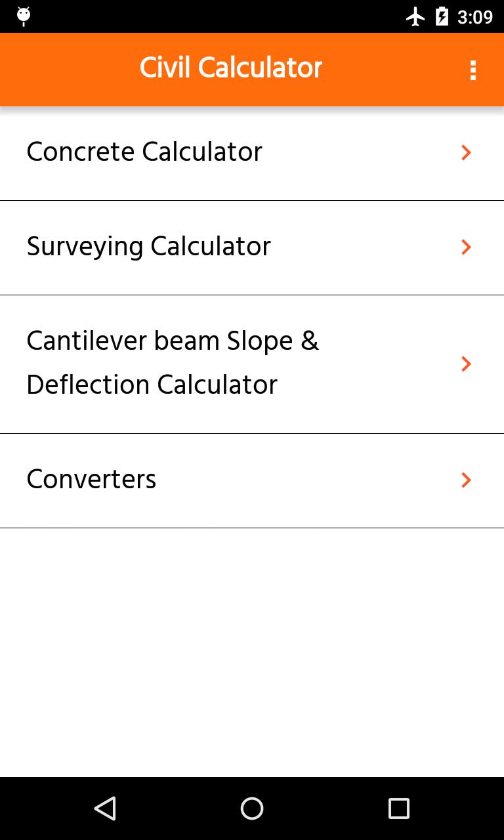Open the overflow menu in the action bar
The image size is (504, 840).
pyautogui.click(x=473, y=69)
